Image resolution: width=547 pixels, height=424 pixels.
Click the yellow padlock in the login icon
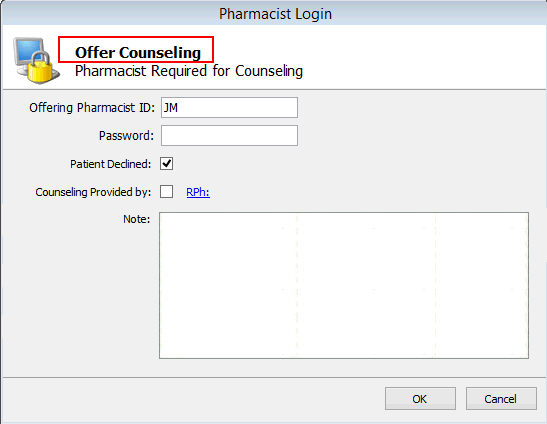40,68
